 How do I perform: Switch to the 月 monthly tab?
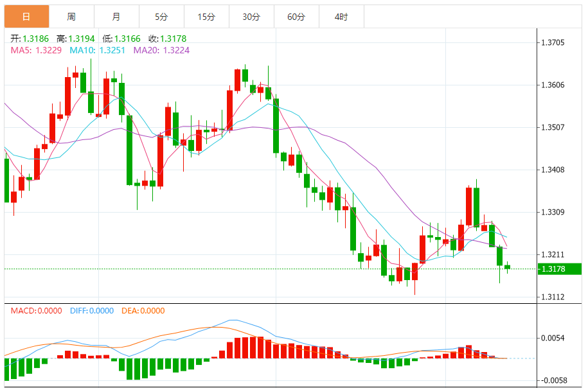[x=116, y=17]
